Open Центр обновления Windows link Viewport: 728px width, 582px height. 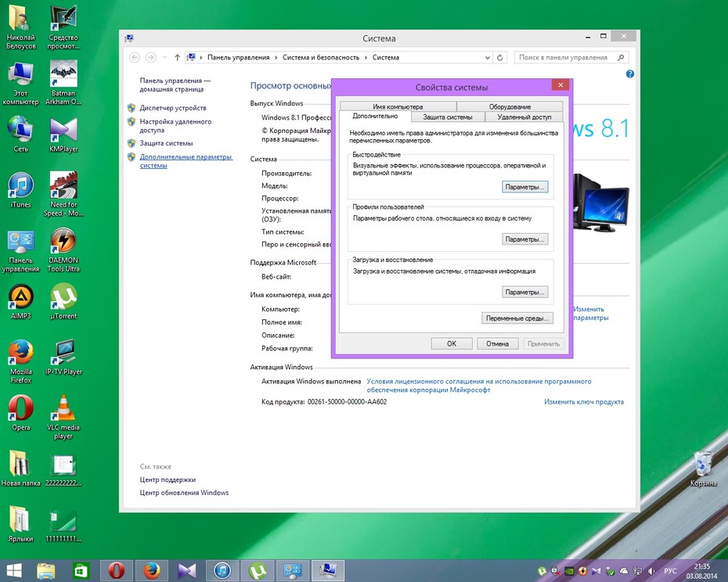(x=184, y=493)
